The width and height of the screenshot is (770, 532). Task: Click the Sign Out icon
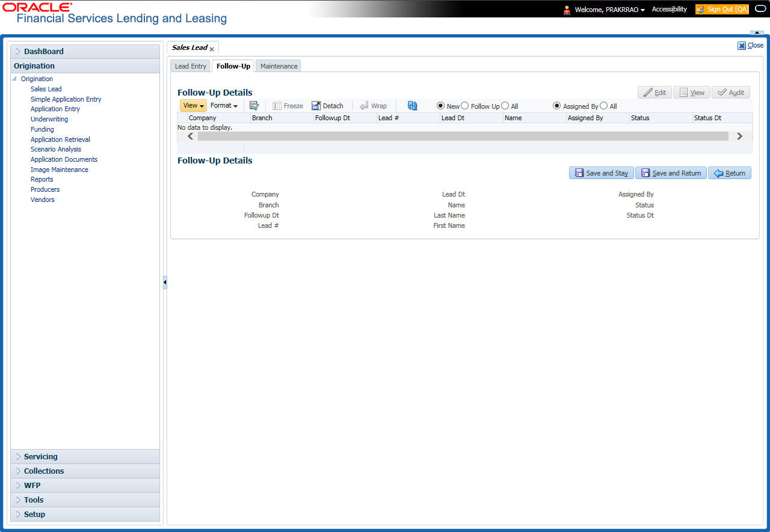click(700, 9)
